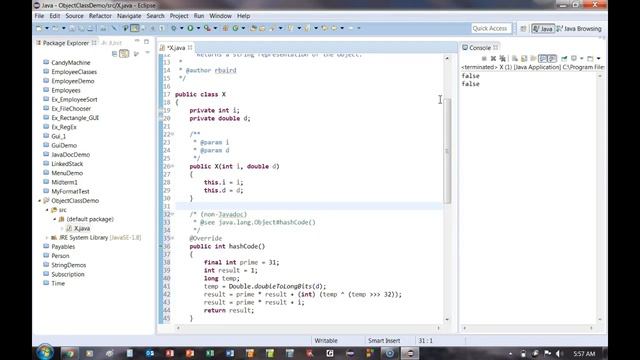Click Display Selected Console icon
Image resolution: width=640 pixels, height=360 pixels.
coord(574,58)
